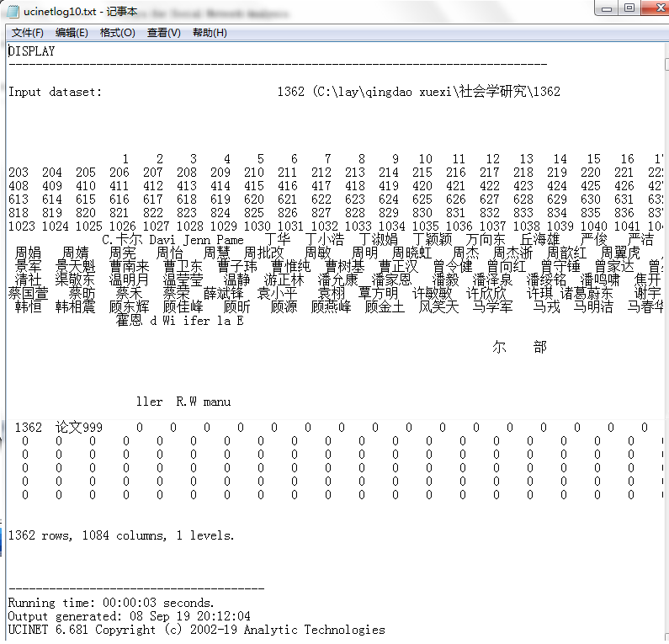Viewport: 669px width, 644px height.
Task: Click the column number 1041
Action: point(627,226)
